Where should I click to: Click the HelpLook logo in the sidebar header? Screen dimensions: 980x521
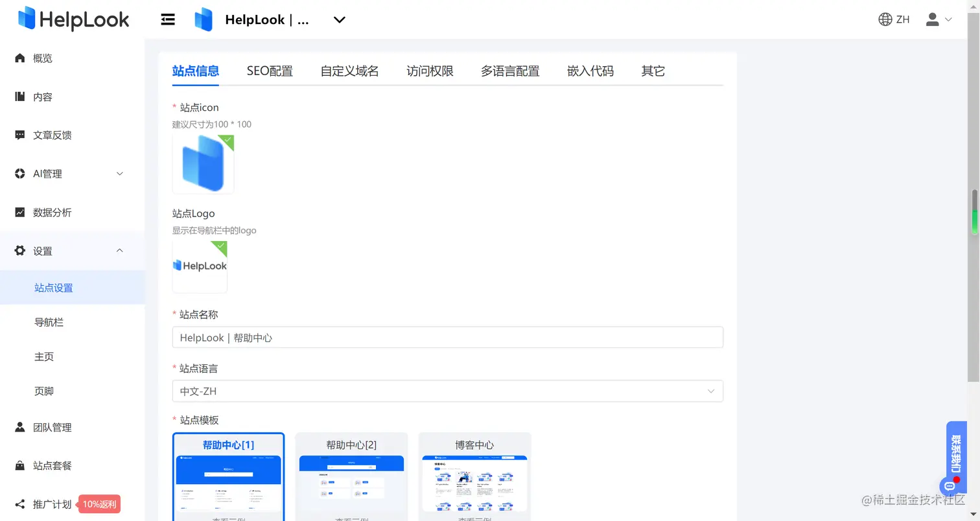coord(74,19)
